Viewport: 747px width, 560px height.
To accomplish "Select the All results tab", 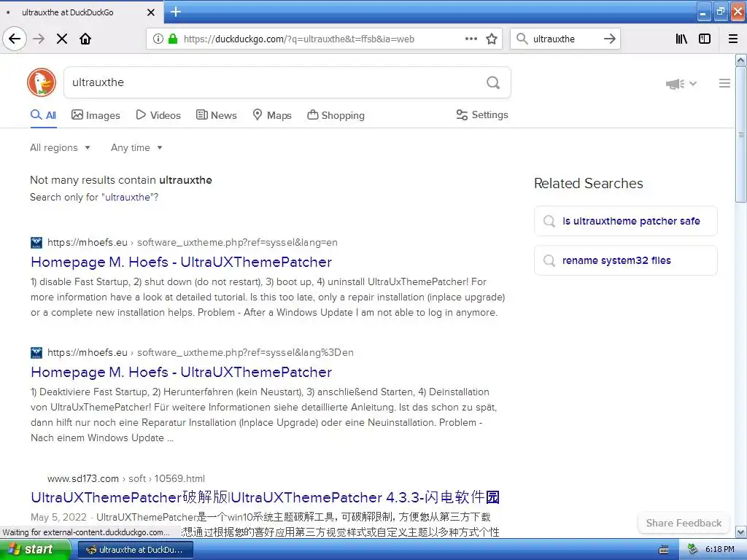I will 43,115.
